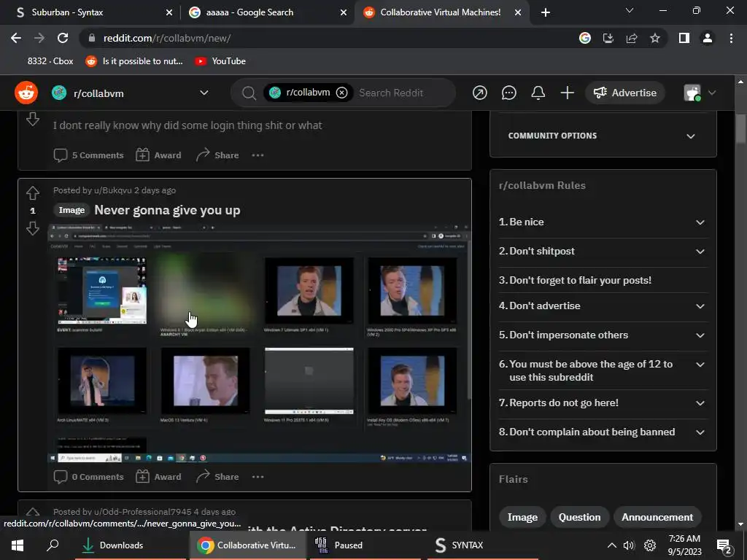Open the YouTube bookmark

coord(220,61)
